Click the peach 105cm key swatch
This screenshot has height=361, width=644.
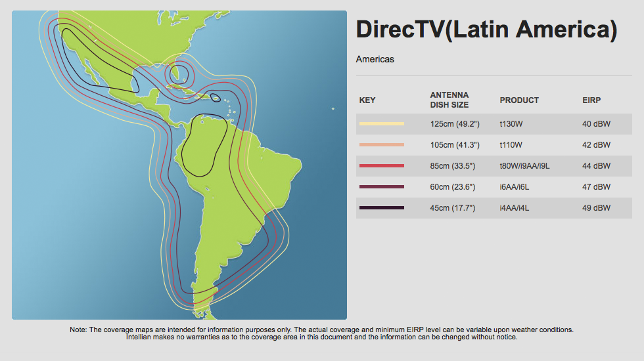tap(382, 144)
